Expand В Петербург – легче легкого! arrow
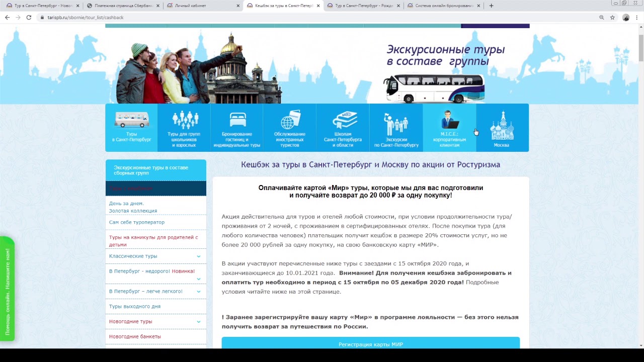The height and width of the screenshot is (362, 644). pos(198,291)
